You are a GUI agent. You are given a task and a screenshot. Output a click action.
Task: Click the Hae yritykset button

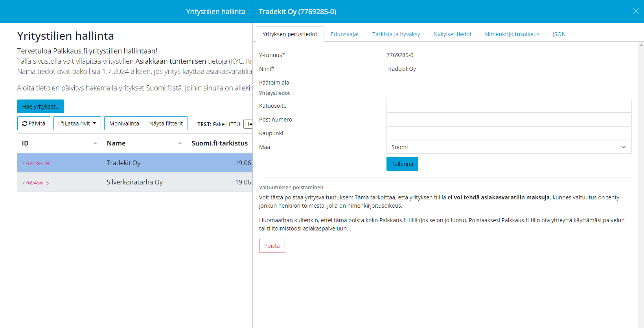(x=40, y=107)
